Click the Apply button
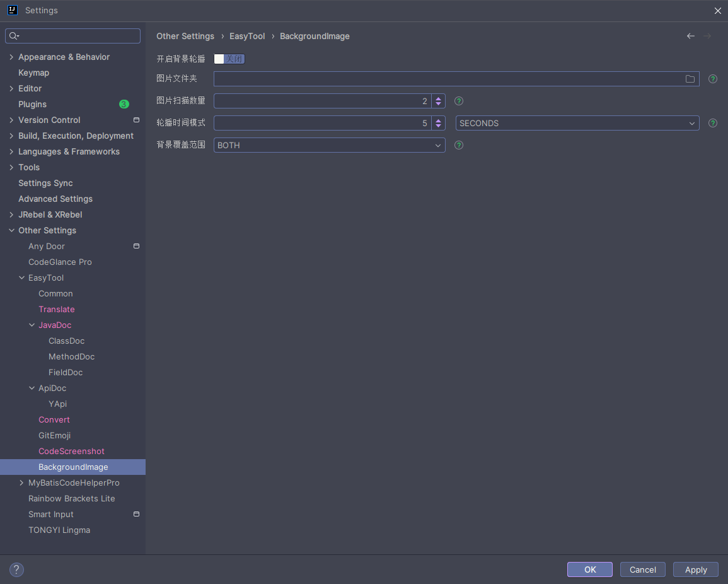728x584 pixels. 695,569
